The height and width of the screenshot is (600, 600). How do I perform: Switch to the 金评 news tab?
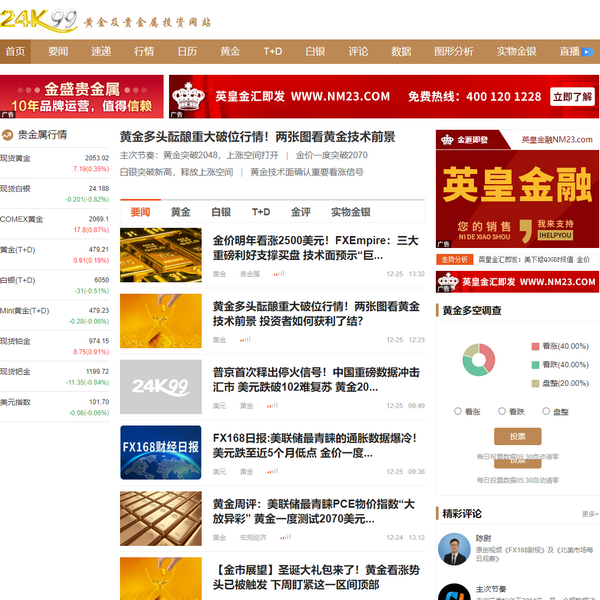coord(300,212)
